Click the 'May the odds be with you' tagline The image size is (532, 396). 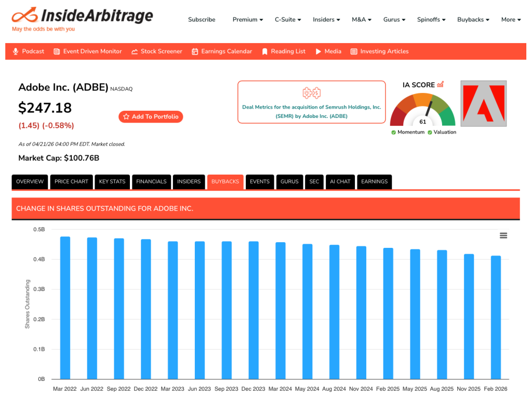tap(44, 29)
